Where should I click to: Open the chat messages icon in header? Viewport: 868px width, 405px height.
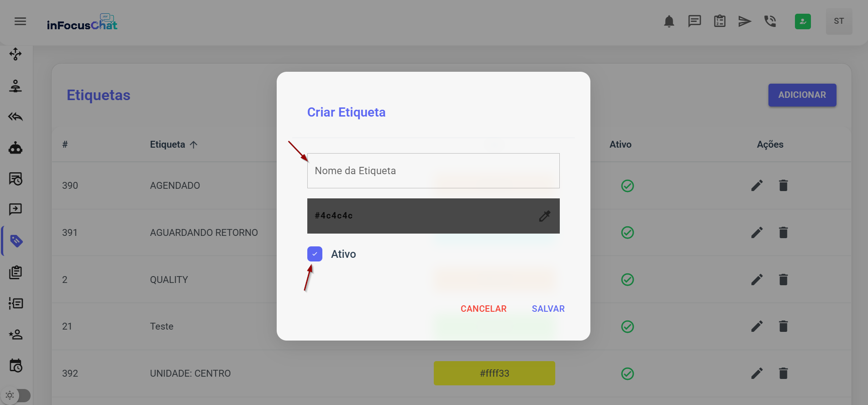tap(694, 21)
